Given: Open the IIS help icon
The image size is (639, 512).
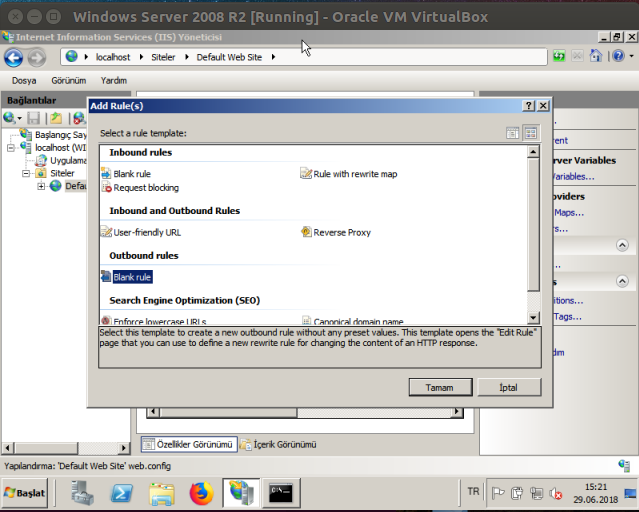Looking at the screenshot, I should 618,56.
